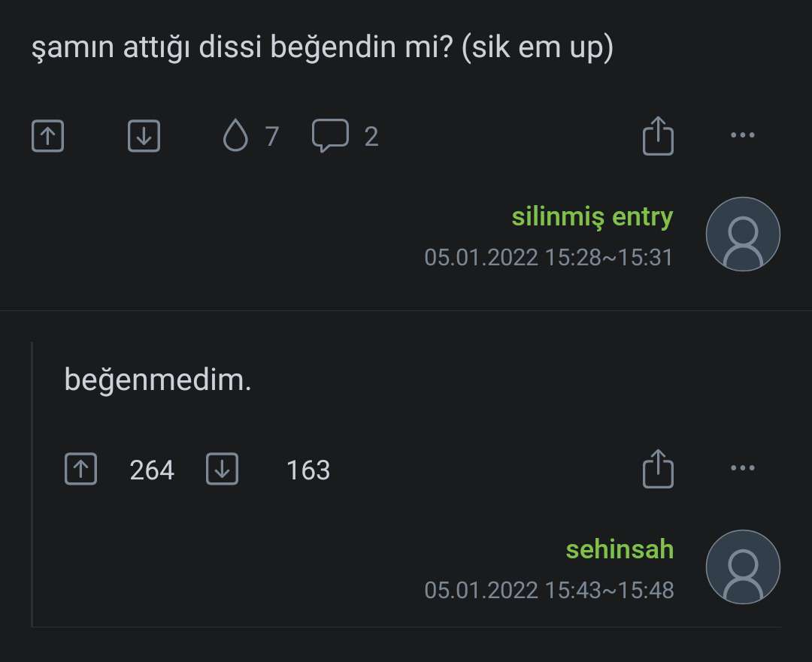Open the comments via speech bubble icon
The image size is (812, 662).
pyautogui.click(x=332, y=136)
